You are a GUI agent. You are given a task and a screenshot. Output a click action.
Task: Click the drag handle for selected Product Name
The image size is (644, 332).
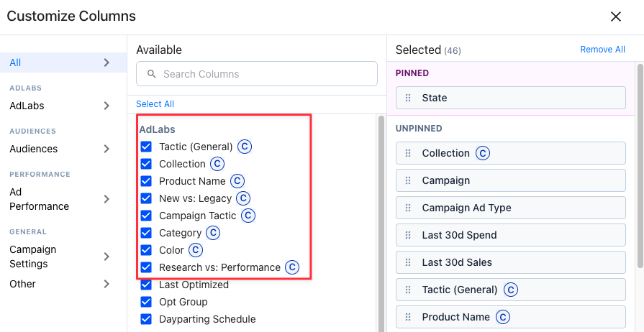(408, 317)
